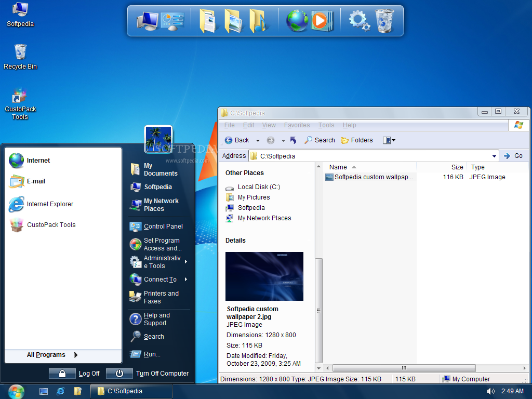Screen dimensions: 532x399
Task: Click the user account picture
Action: coord(158,139)
